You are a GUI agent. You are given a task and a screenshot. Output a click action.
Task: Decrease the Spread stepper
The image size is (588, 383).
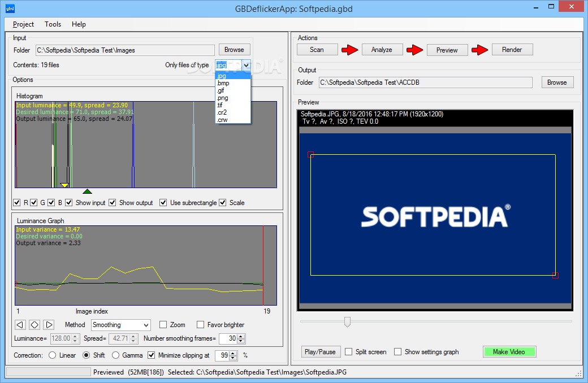(x=134, y=341)
